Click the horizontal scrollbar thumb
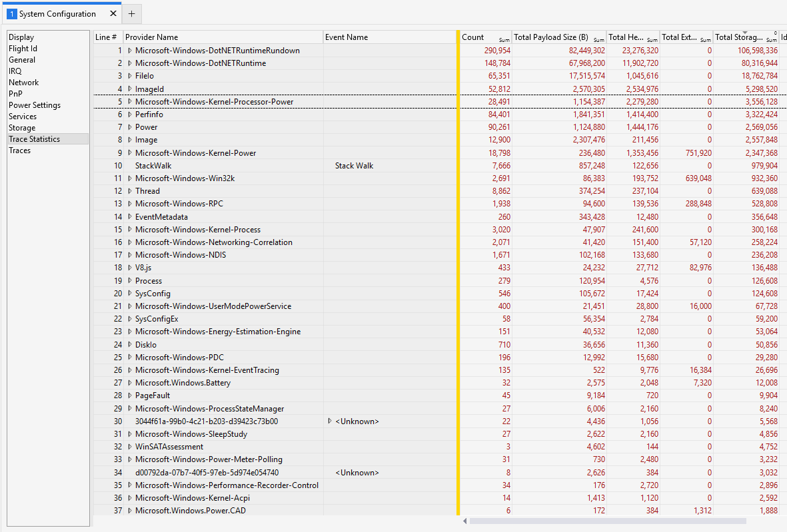 (607, 521)
